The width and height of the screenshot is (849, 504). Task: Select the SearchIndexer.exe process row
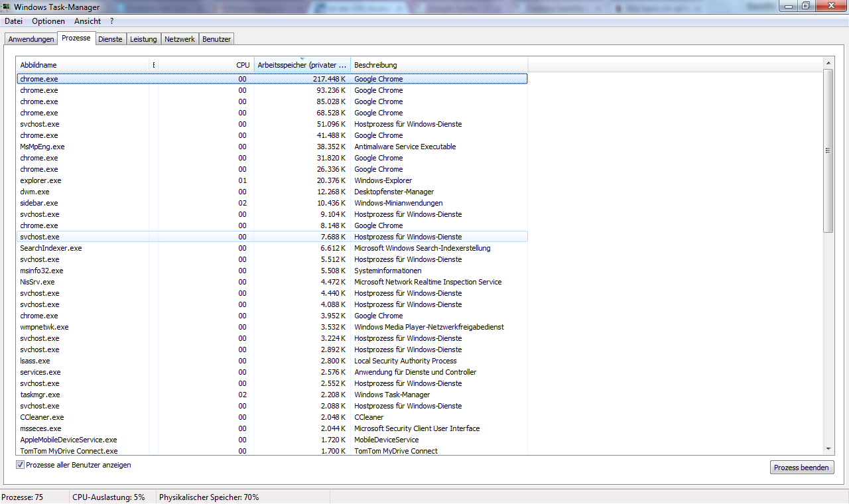[272, 248]
